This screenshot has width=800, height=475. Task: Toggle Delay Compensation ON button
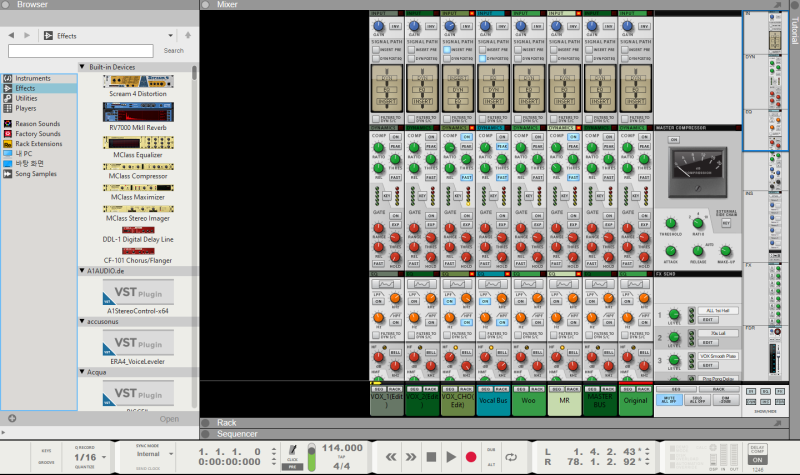click(757, 460)
